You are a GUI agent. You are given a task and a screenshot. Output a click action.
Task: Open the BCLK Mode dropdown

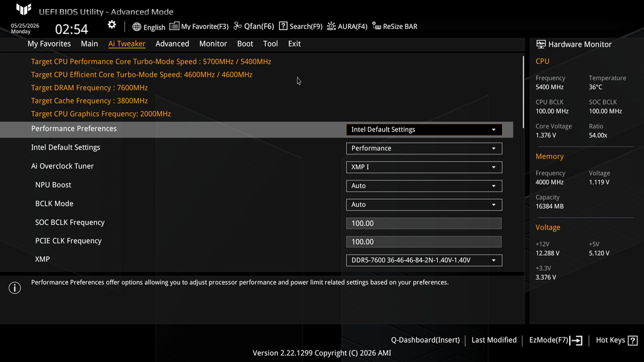point(424,205)
